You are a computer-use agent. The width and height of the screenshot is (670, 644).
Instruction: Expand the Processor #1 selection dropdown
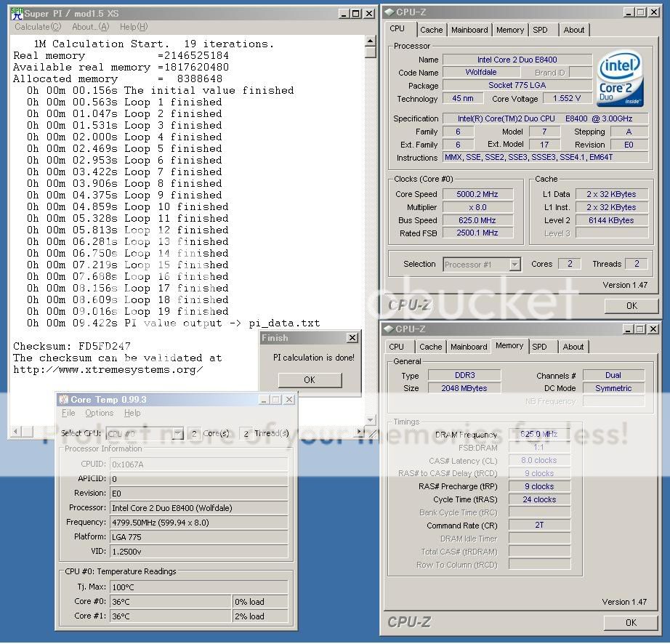(515, 265)
